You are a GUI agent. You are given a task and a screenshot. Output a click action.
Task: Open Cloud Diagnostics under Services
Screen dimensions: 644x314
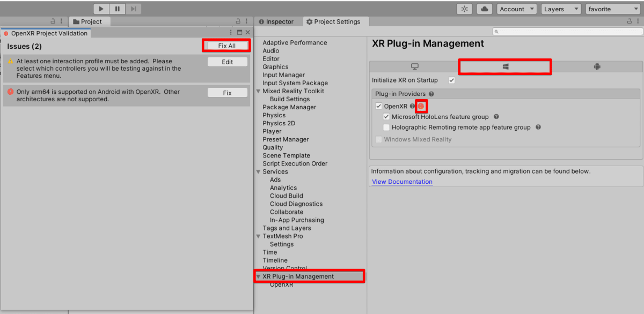(296, 204)
